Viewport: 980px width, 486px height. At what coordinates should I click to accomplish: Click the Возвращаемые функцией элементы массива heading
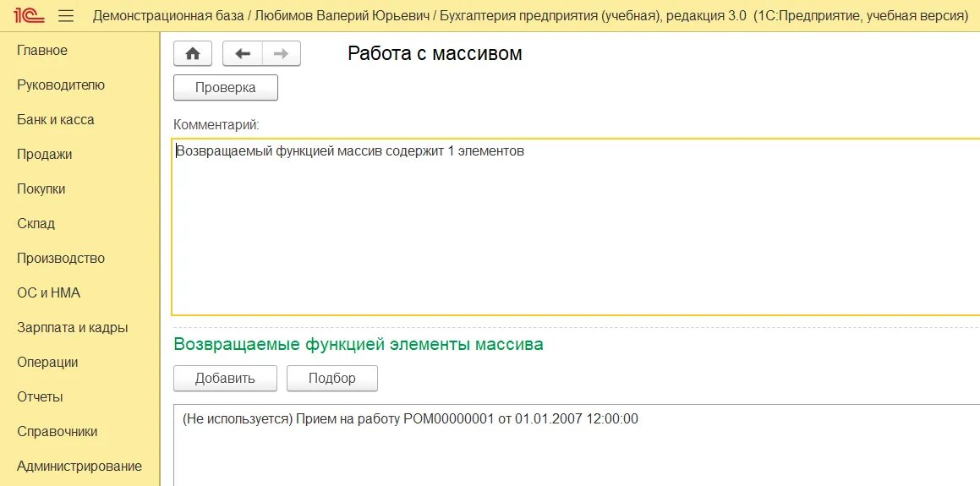click(359, 344)
